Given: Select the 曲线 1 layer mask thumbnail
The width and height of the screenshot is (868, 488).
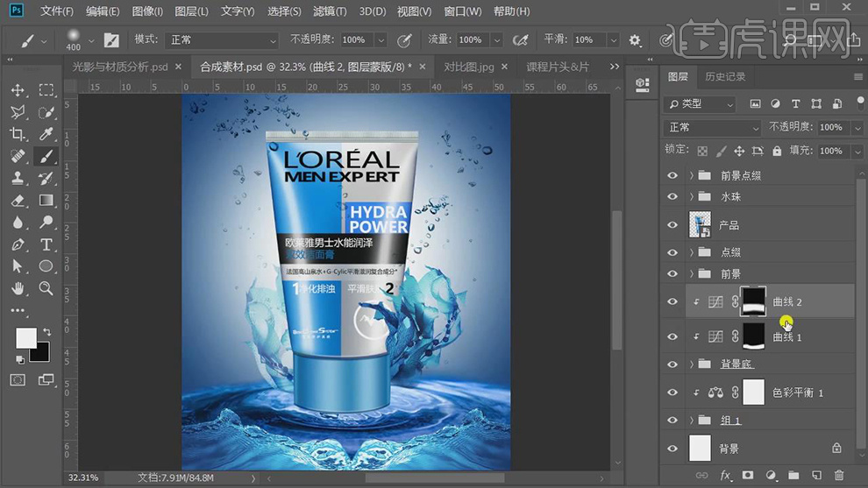Looking at the screenshot, I should tap(754, 336).
